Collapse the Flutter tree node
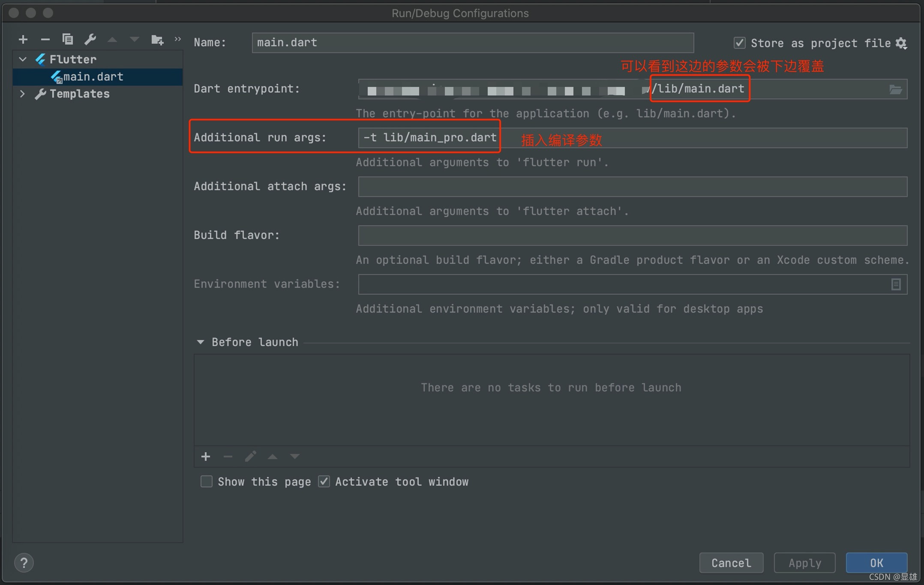Image resolution: width=924 pixels, height=585 pixels. (23, 60)
